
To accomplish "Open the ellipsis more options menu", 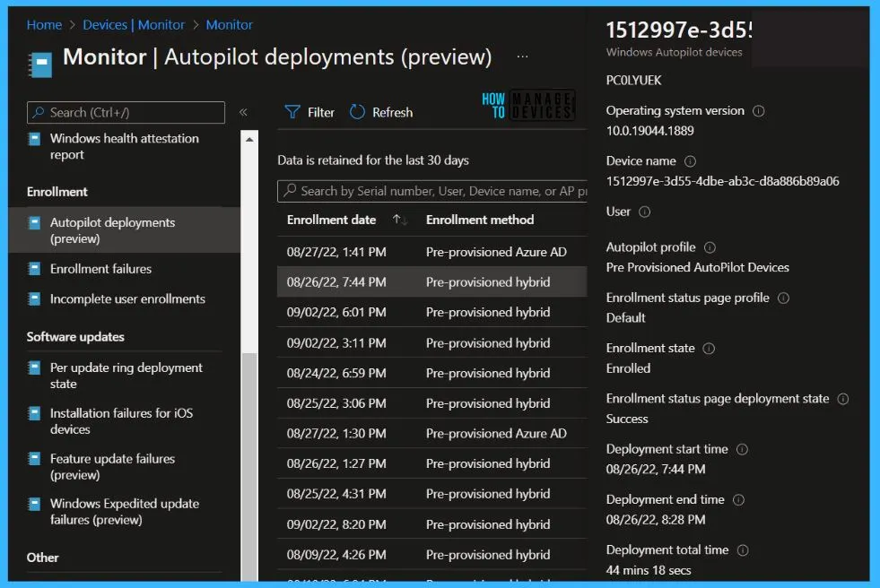I will [x=522, y=56].
